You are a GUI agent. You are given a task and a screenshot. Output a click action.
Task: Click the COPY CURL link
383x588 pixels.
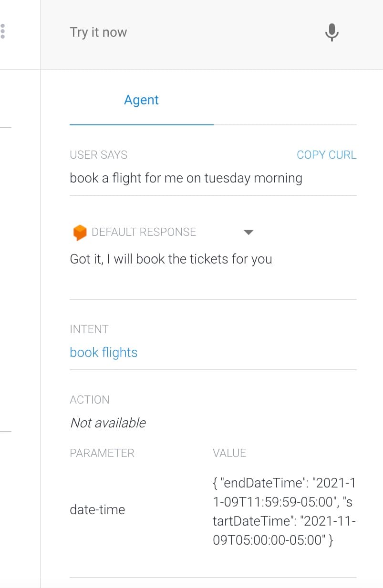326,155
